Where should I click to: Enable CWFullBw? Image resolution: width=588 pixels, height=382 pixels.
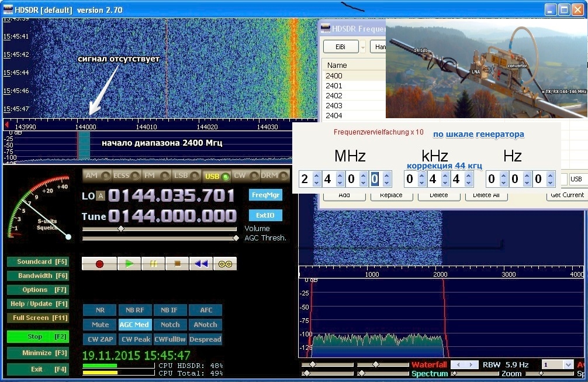pyautogui.click(x=170, y=340)
